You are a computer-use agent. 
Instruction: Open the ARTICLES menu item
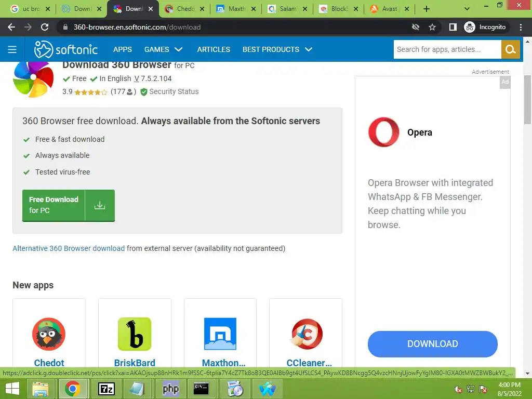tap(214, 49)
